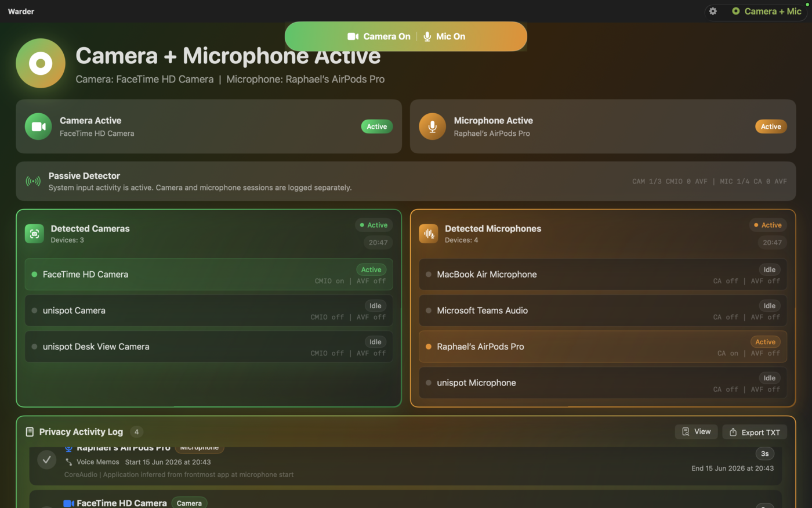Select the MacBook Air Microphone row
This screenshot has height=508, width=812.
[x=603, y=275]
